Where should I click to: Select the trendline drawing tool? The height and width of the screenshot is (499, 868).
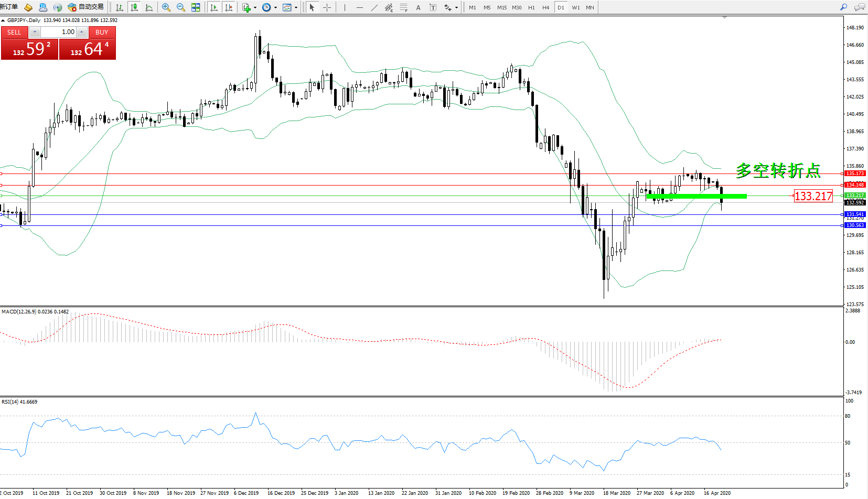[374, 7]
